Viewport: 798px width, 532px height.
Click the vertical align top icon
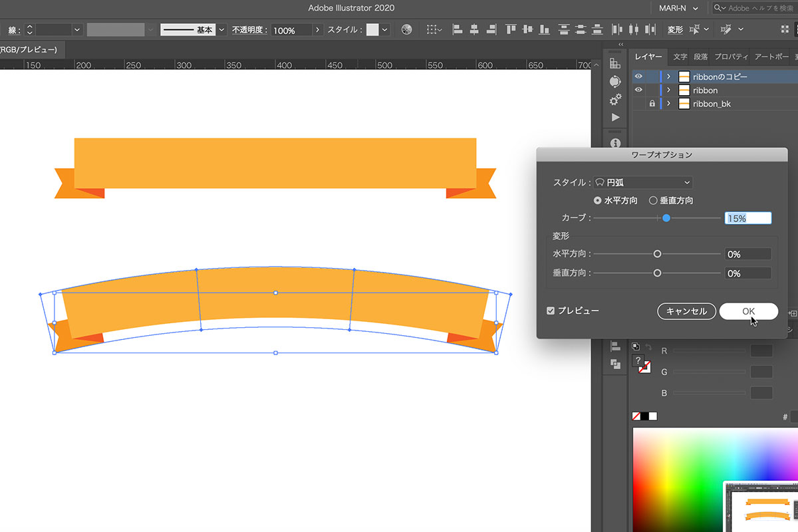[510, 30]
